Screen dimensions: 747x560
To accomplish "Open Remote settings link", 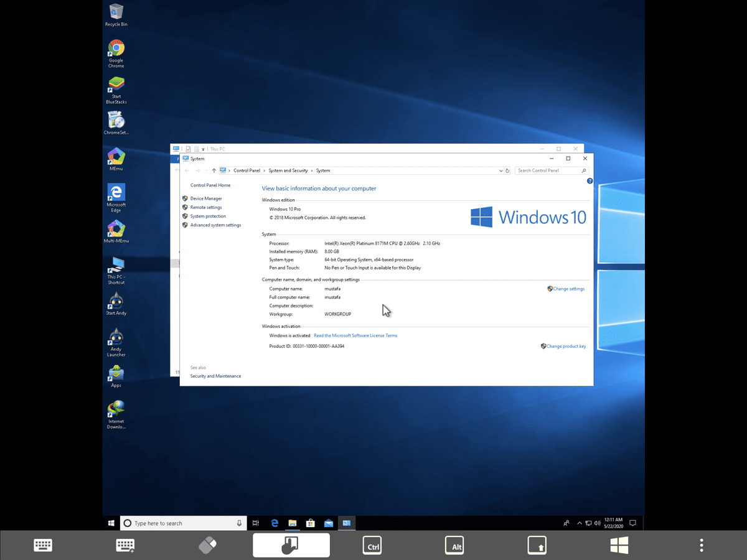I will 206,207.
